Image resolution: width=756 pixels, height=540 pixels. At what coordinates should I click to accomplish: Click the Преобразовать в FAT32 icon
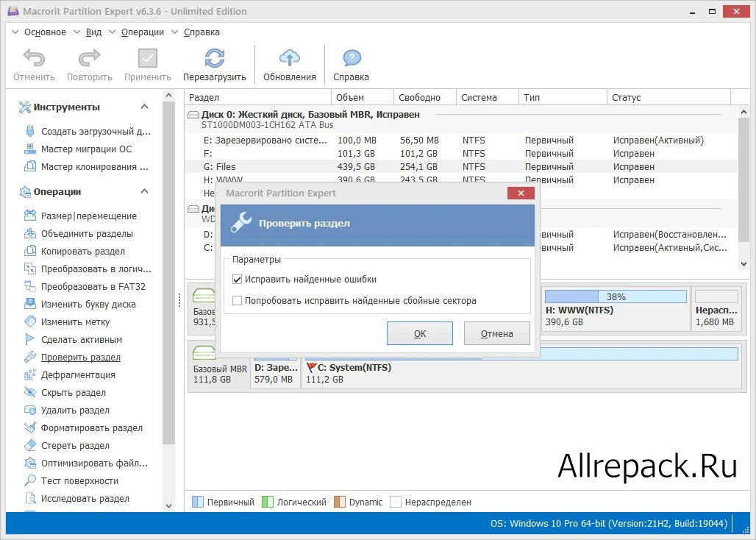click(30, 286)
